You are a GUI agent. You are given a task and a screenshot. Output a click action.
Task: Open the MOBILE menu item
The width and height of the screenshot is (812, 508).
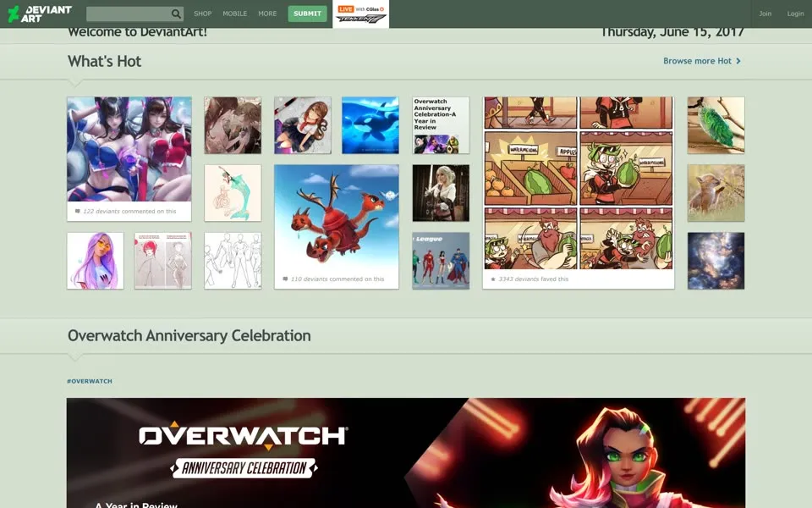coord(234,14)
